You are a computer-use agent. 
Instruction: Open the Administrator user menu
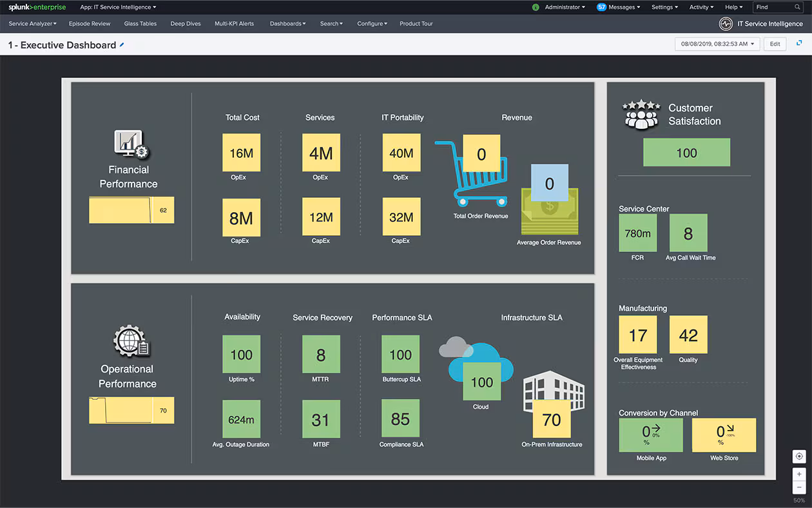565,7
